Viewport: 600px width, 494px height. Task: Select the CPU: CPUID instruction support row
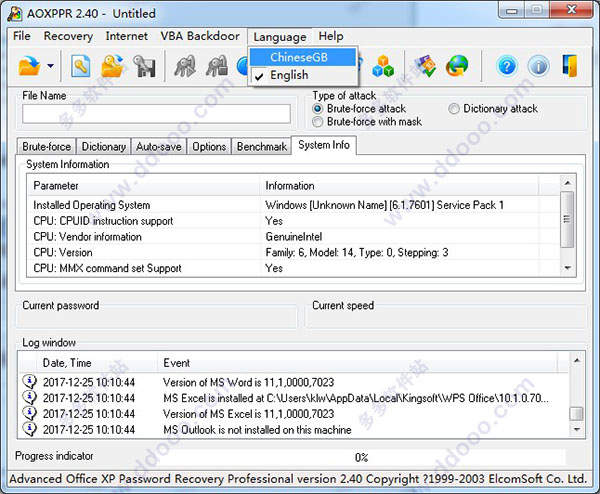pos(293,221)
